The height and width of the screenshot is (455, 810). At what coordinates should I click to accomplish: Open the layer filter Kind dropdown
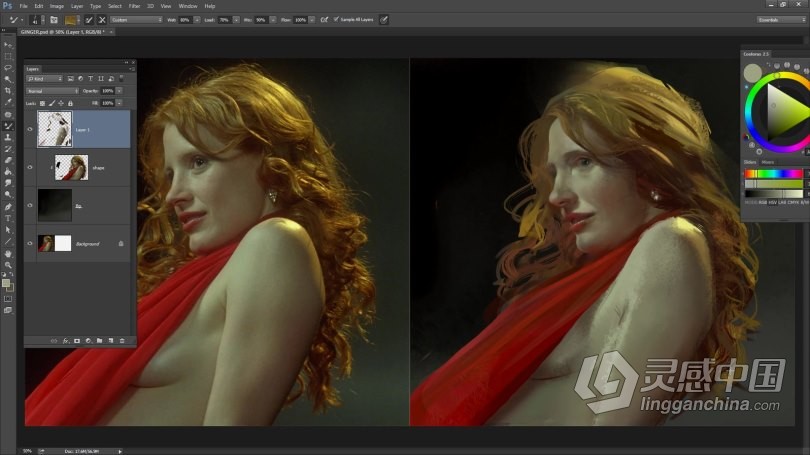[45, 79]
